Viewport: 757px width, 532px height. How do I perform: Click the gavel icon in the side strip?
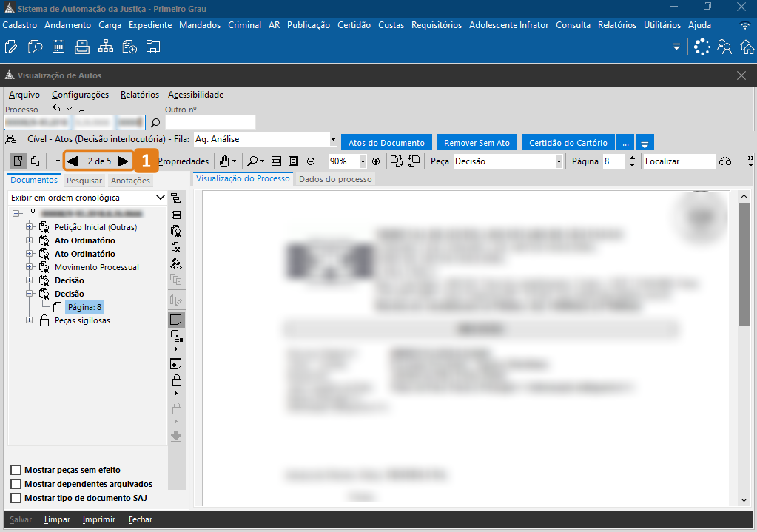coord(176,263)
